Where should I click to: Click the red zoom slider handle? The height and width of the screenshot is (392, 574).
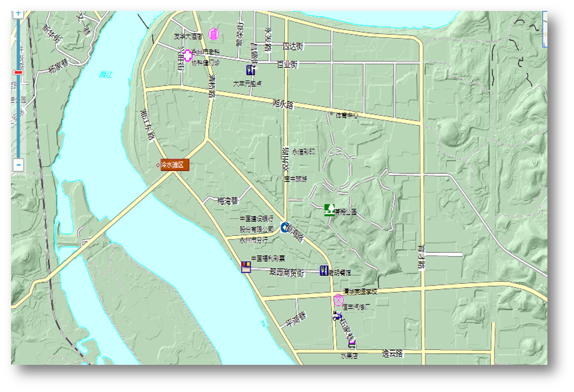click(19, 72)
